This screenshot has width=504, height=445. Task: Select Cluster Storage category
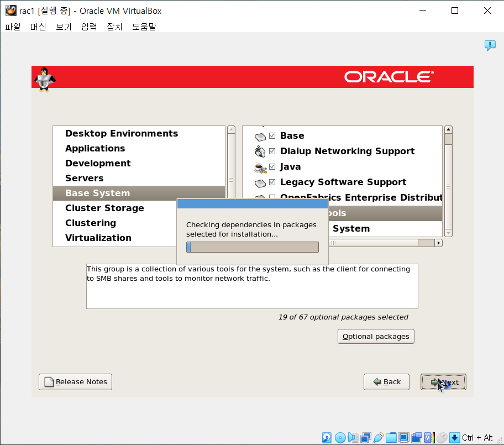click(x=115, y=208)
